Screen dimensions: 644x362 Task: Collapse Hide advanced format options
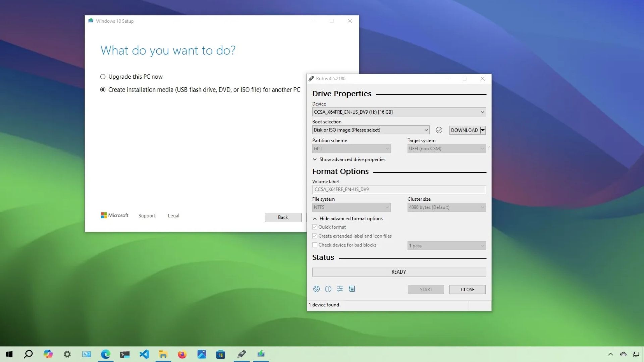tap(347, 219)
